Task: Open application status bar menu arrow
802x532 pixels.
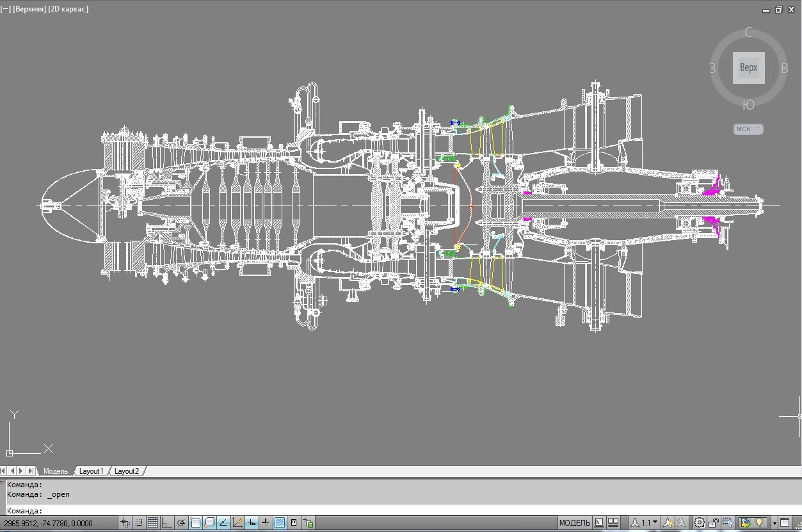Action: pyautogui.click(x=774, y=523)
